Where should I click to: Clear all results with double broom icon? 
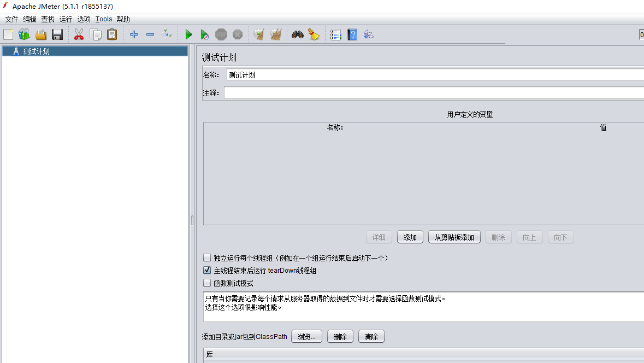(x=276, y=34)
